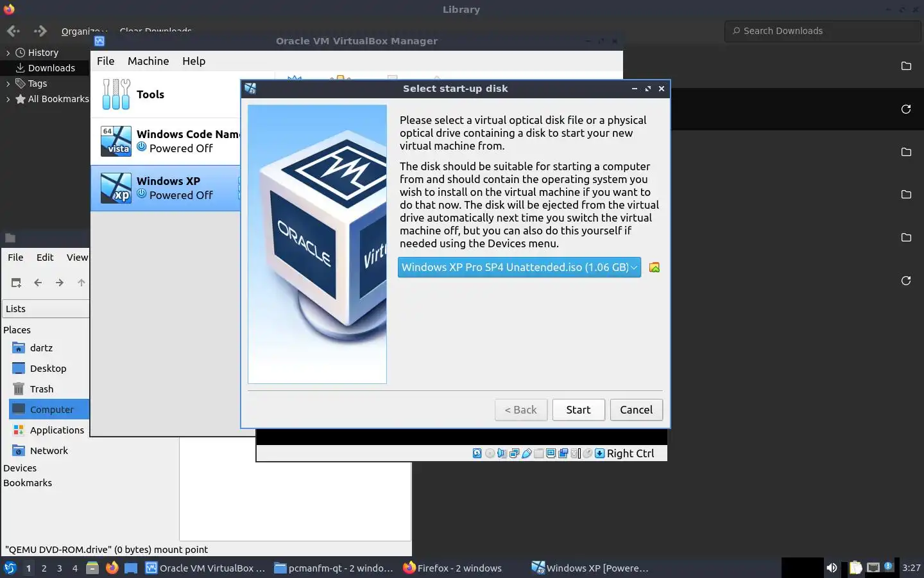Select Network in pcmanfm Places
This screenshot has width=924, height=578.
(x=49, y=451)
